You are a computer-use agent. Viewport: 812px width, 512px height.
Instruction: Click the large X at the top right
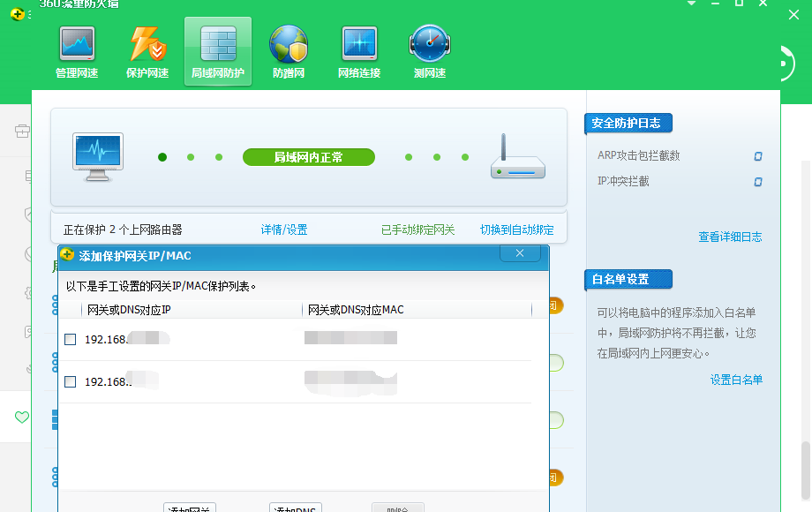[793, 14]
